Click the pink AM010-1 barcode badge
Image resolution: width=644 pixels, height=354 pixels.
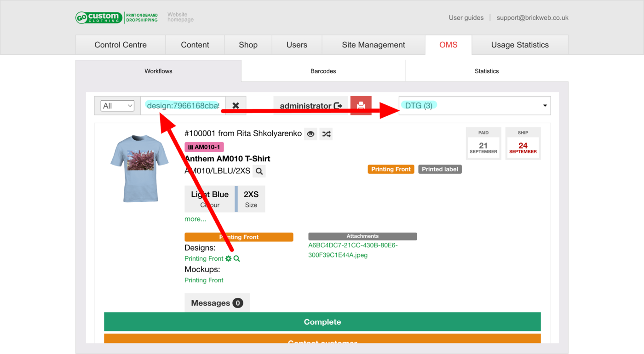click(204, 147)
